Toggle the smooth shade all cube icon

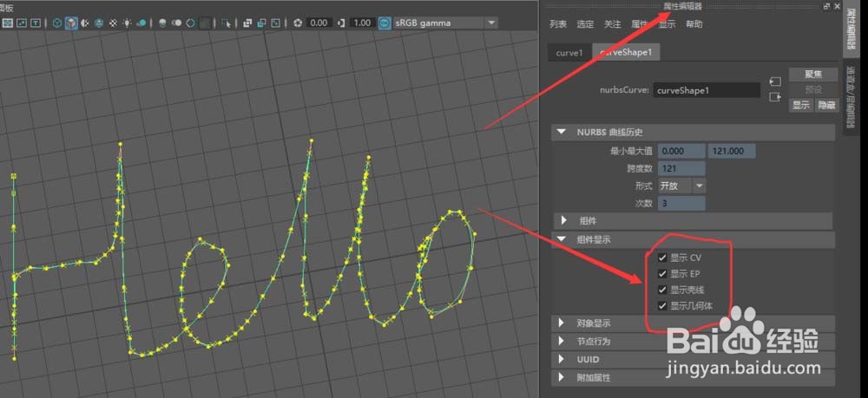click(x=71, y=23)
